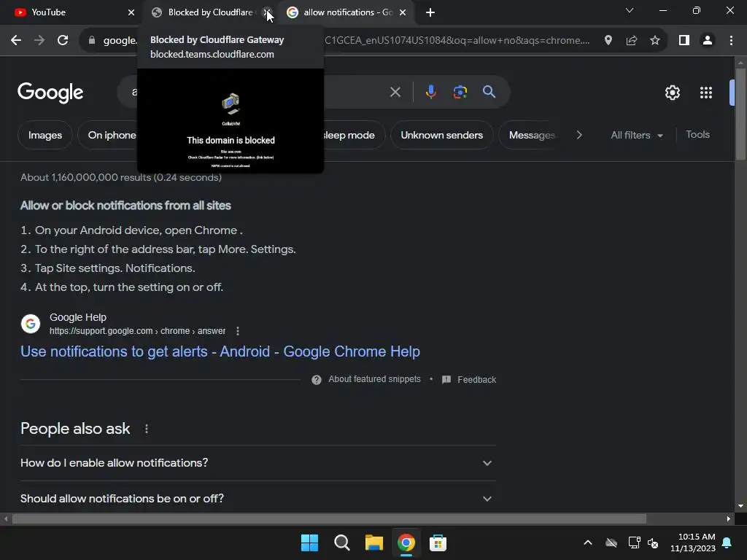Go back using the browser back arrow
Image resolution: width=747 pixels, height=560 pixels.
16,41
